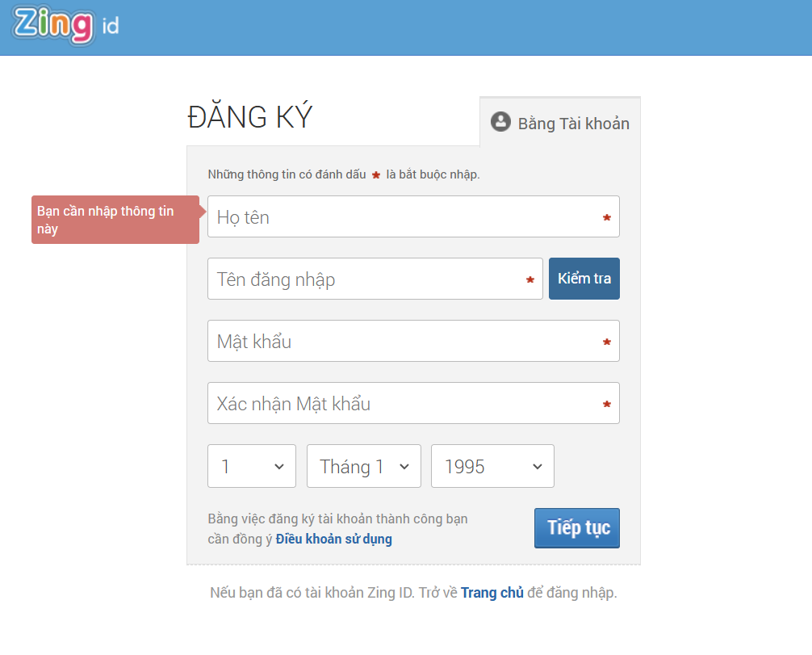Click the red asterisk in Tên đăng nhập field

pos(529,280)
